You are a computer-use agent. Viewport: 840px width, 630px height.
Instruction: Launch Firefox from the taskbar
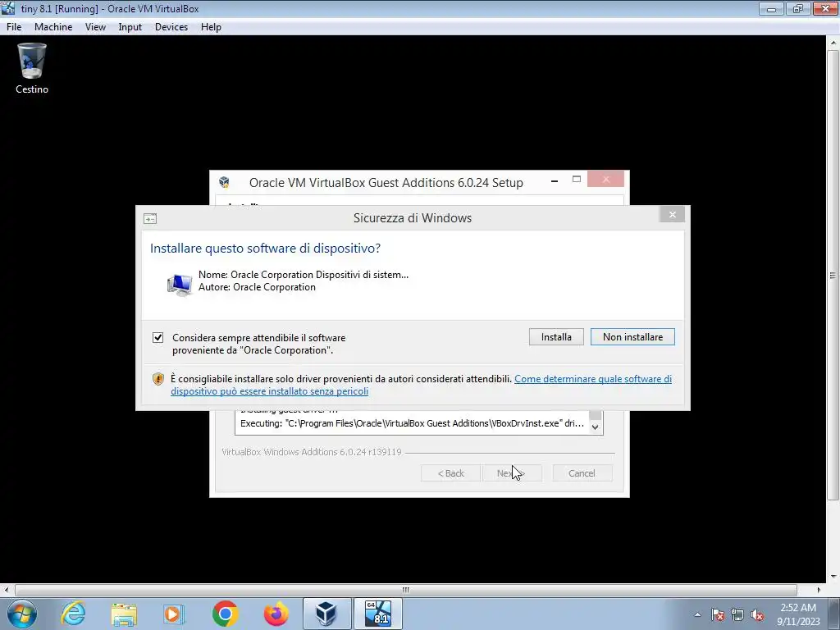click(x=276, y=614)
